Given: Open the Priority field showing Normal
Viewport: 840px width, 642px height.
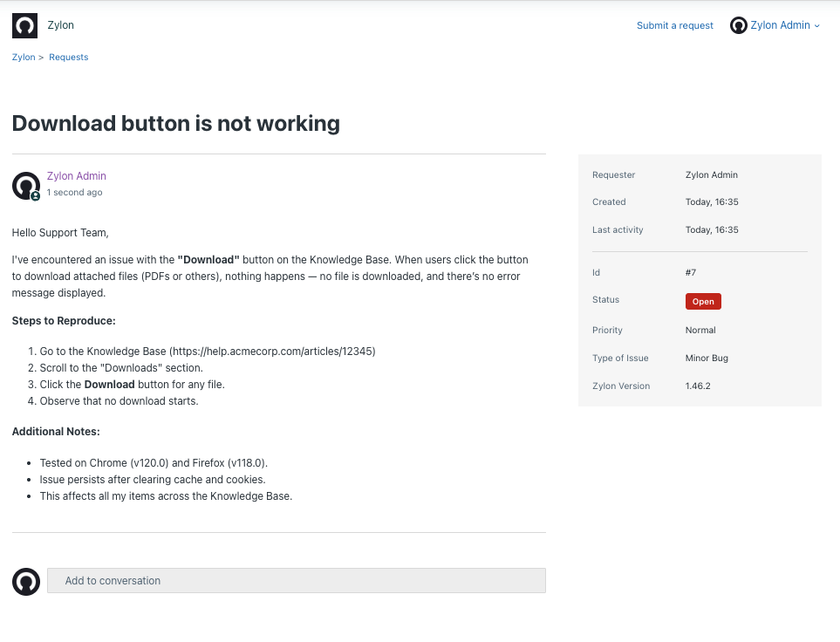Looking at the screenshot, I should point(700,330).
